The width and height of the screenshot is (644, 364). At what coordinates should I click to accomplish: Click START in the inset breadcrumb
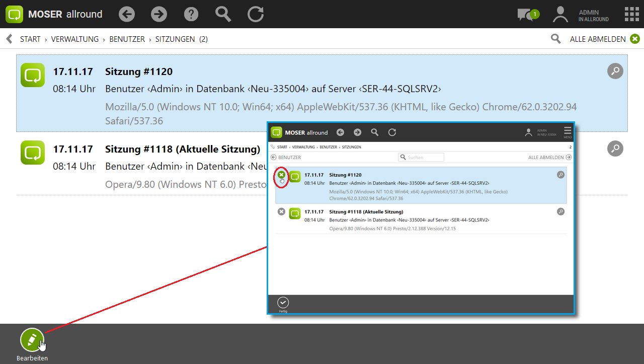coord(282,147)
